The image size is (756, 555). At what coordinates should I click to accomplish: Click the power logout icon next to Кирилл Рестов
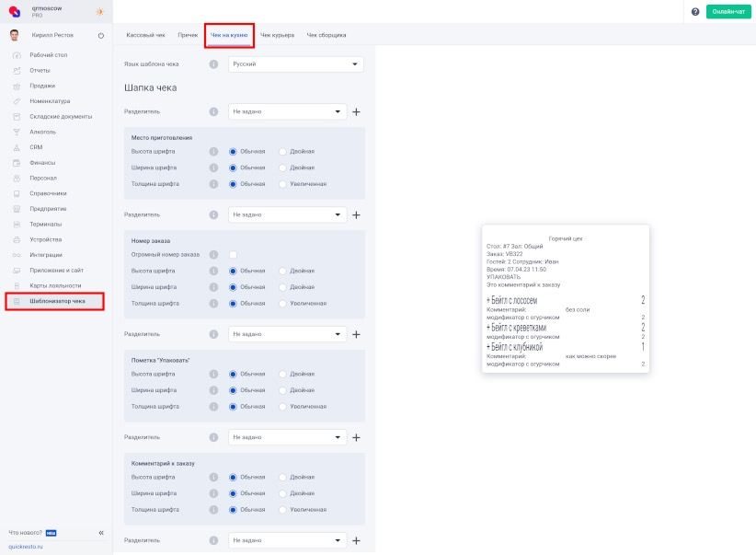[x=101, y=35]
